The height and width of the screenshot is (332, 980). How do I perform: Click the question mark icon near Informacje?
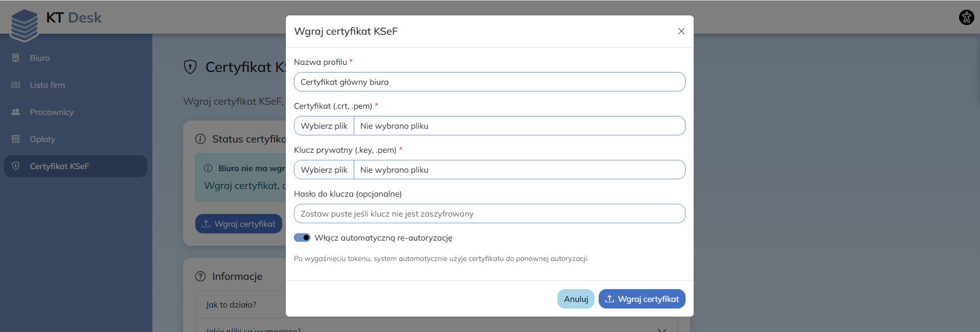coord(200,276)
